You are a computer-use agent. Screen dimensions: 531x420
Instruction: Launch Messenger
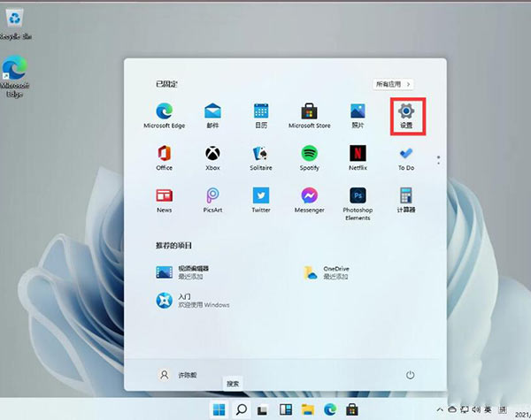309,201
